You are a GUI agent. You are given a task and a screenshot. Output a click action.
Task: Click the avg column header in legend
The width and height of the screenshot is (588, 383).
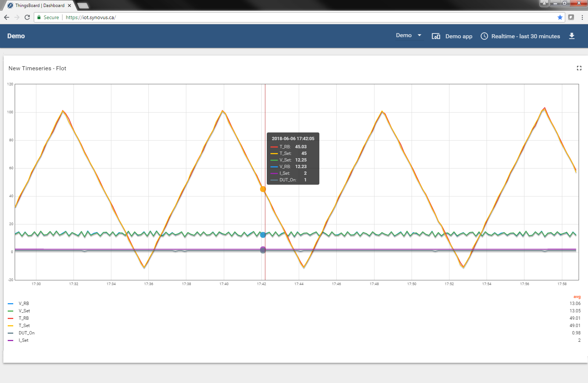coord(577,297)
